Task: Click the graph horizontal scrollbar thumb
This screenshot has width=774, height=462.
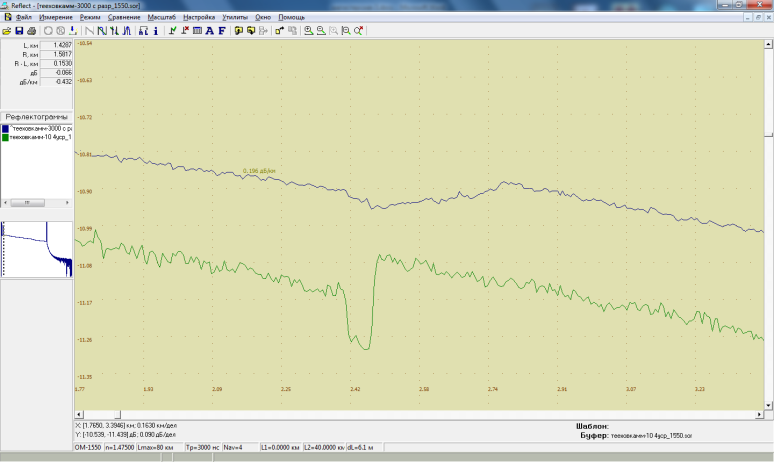Action: pyautogui.click(x=117, y=415)
